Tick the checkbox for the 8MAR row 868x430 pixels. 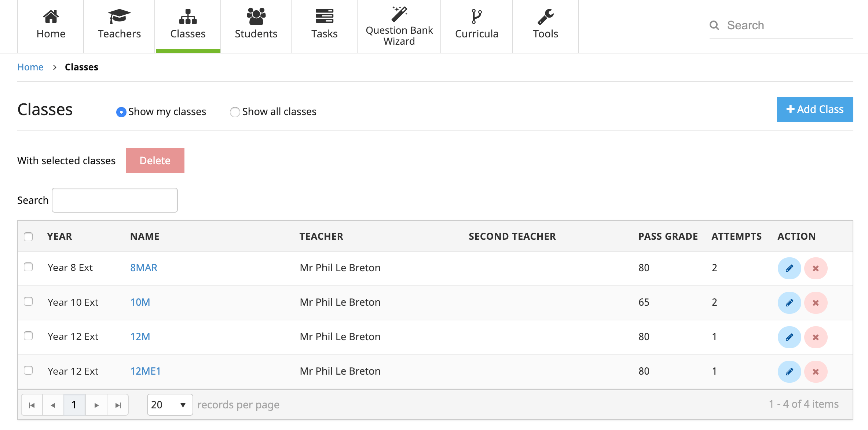coord(28,267)
